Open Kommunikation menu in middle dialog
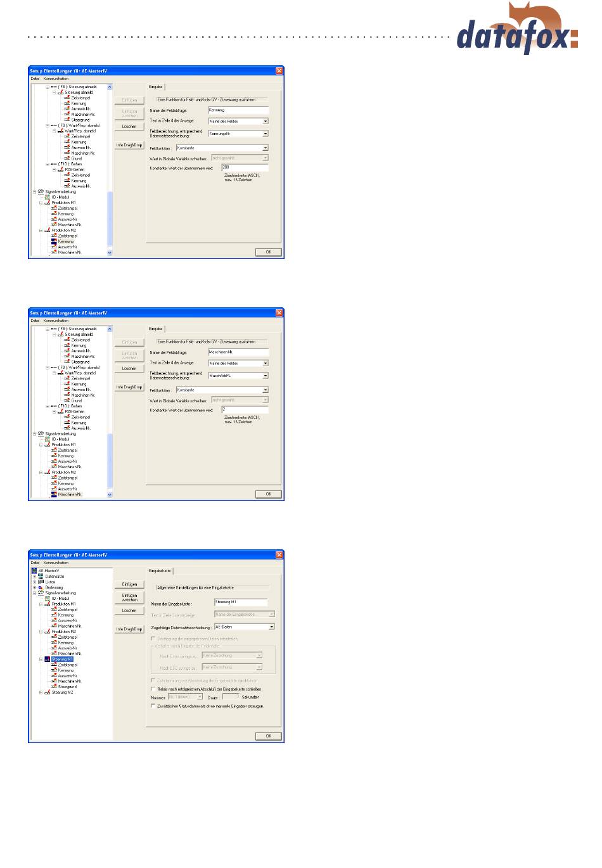 coord(56,321)
